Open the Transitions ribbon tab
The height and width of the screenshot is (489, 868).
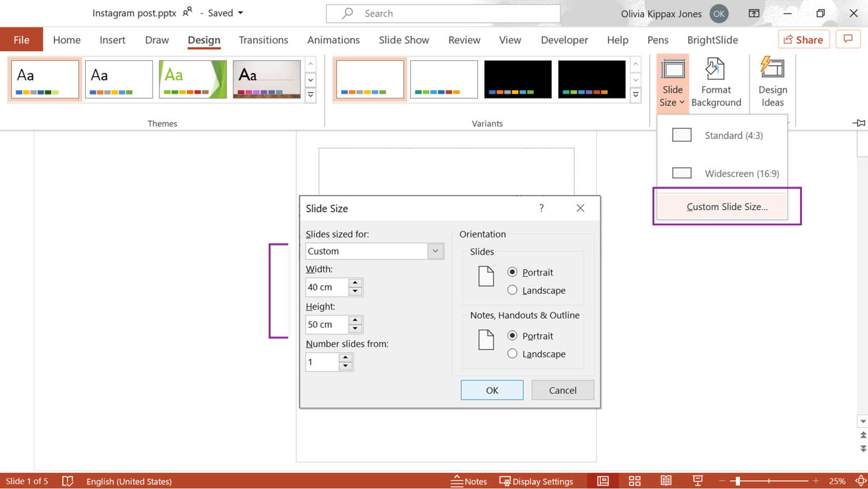pyautogui.click(x=263, y=40)
